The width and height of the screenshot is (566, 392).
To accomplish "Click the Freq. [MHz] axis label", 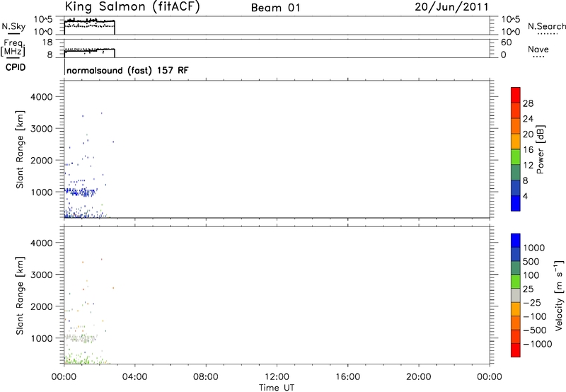I will click(13, 47).
